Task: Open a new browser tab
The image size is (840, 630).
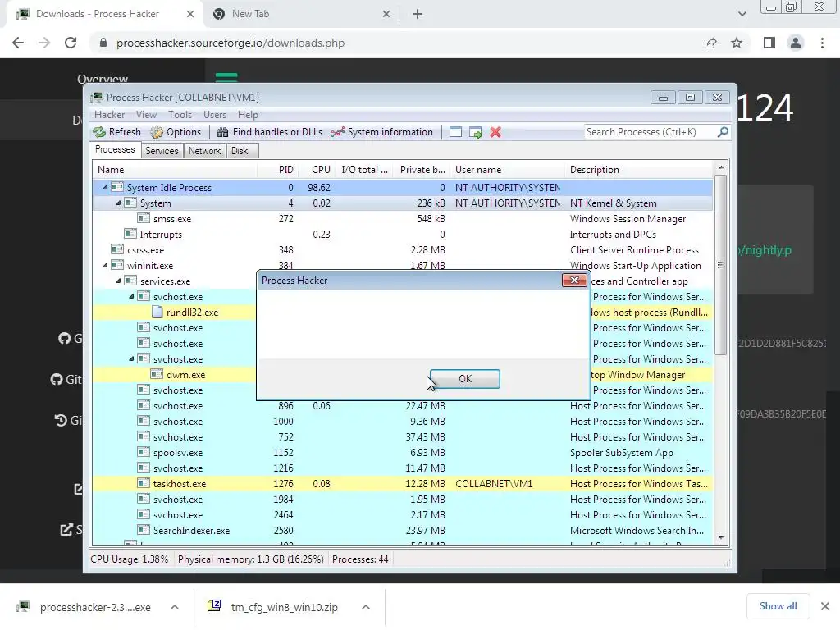Action: click(418, 14)
